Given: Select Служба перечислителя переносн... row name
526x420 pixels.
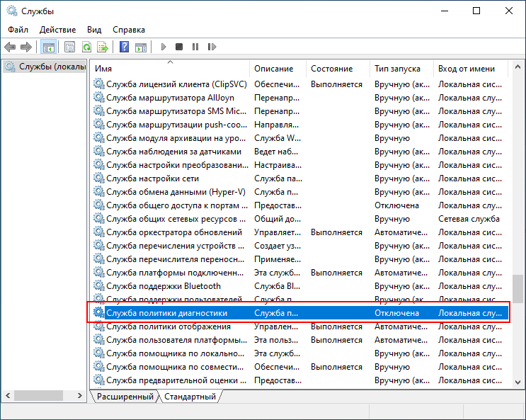Looking at the screenshot, I should click(x=175, y=259).
